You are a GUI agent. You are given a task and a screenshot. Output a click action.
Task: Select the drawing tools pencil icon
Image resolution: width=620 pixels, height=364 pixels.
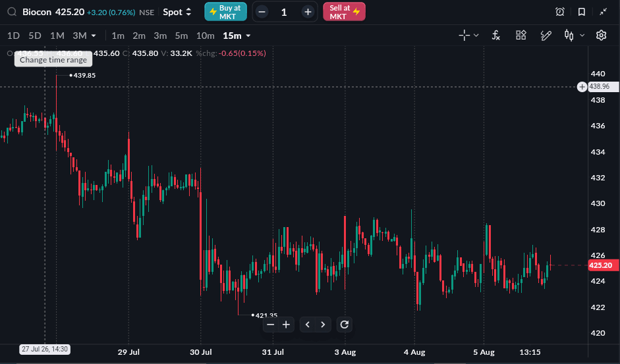point(546,35)
